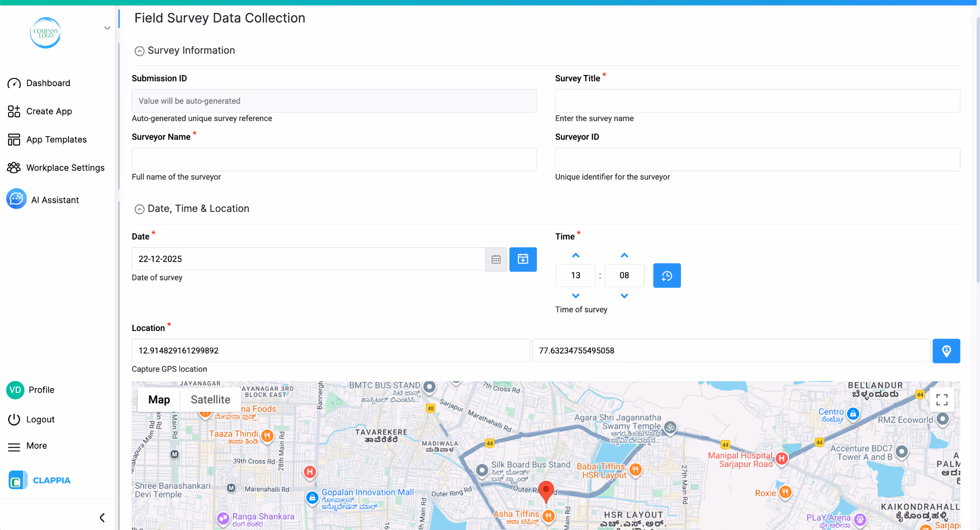The height and width of the screenshot is (530, 980).
Task: Decrease the minutes with down arrow
Action: pyautogui.click(x=624, y=296)
